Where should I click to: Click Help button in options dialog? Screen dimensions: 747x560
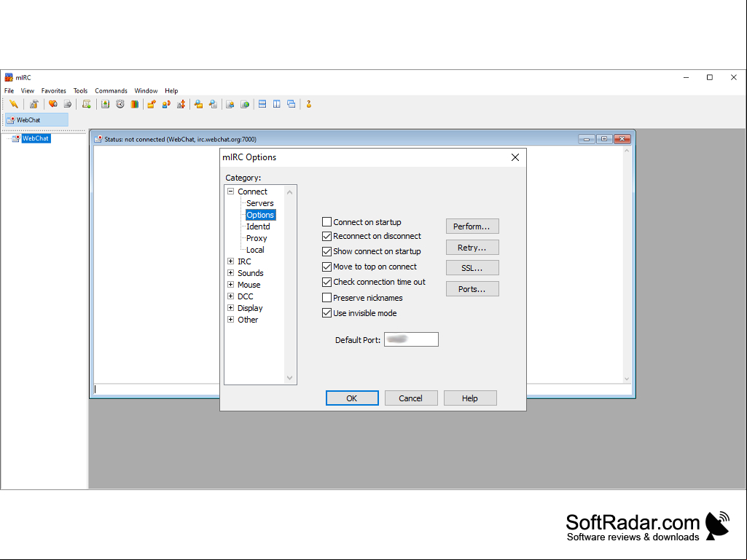coord(470,398)
